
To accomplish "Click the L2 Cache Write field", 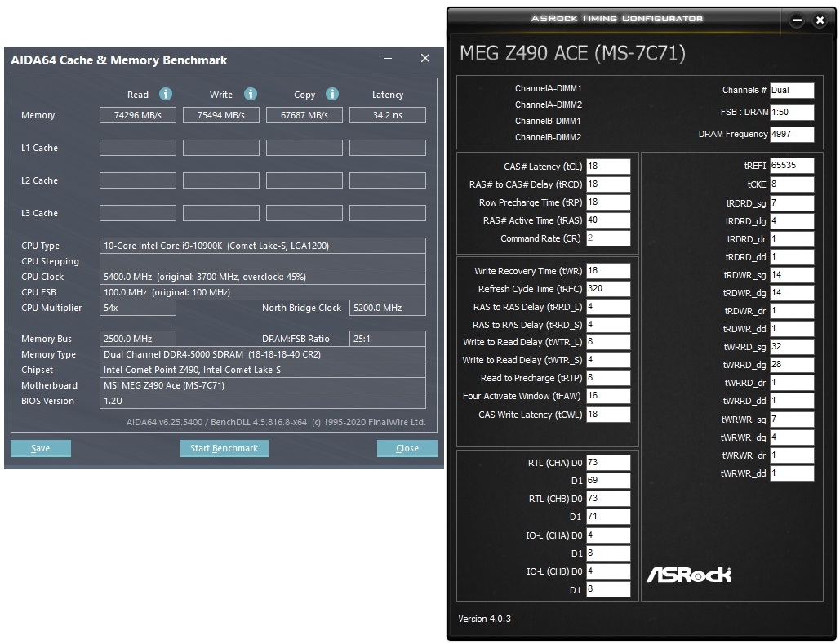I will pyautogui.click(x=220, y=180).
